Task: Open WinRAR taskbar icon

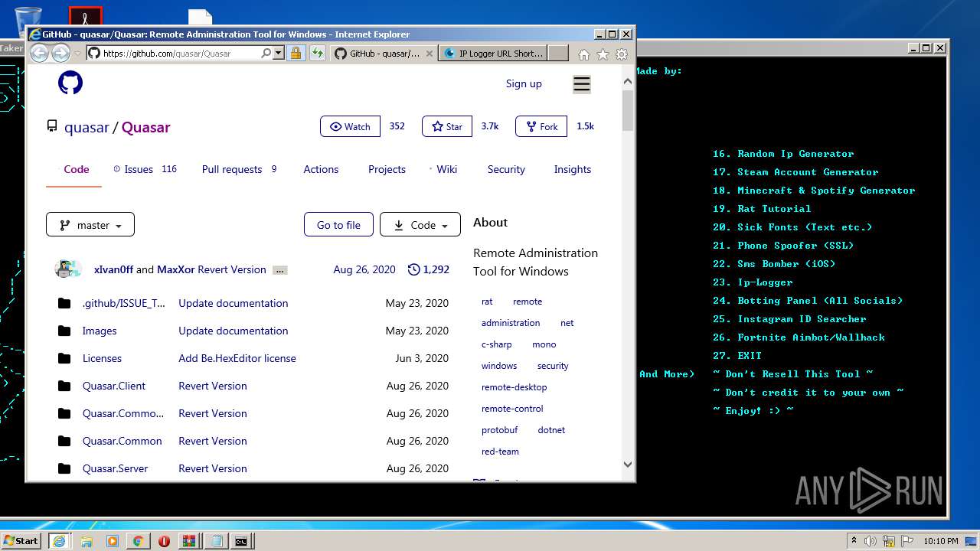Action: tap(189, 541)
